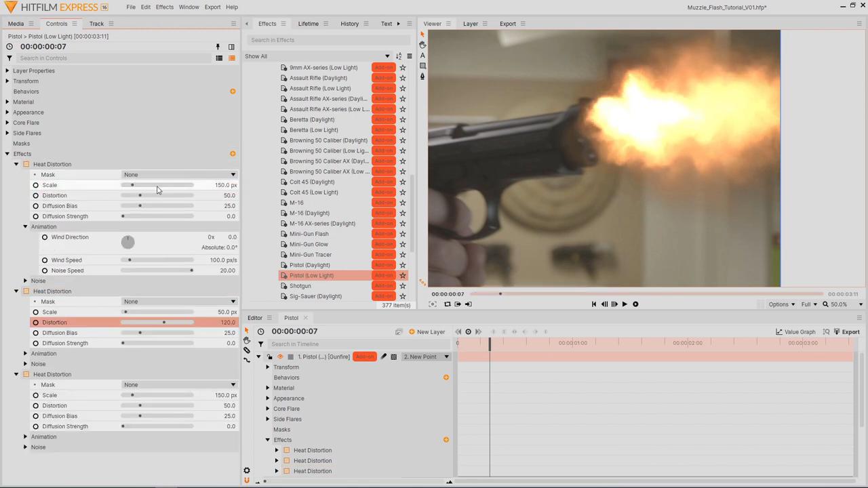Select the viewer Hand tool

coord(423,44)
